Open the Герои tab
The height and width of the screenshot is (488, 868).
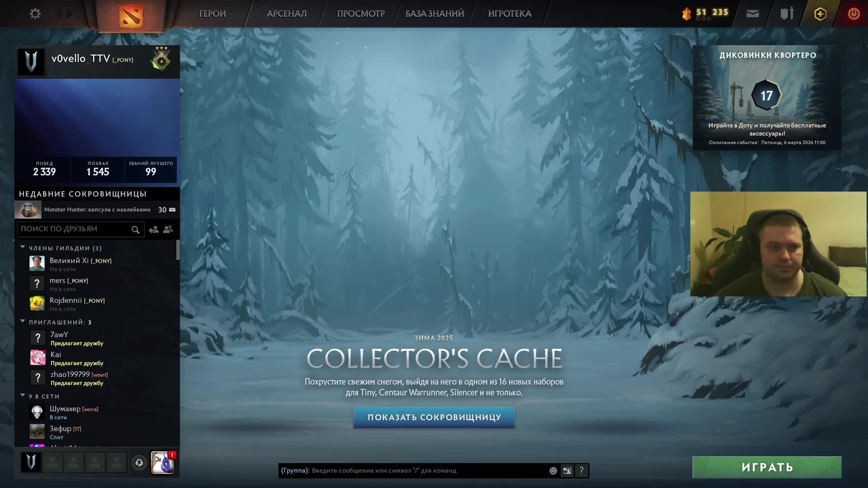click(x=212, y=14)
